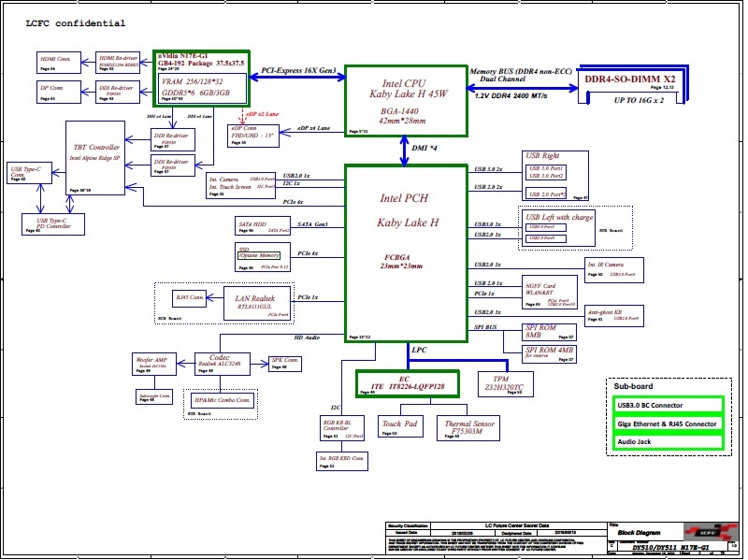Image resolution: width=748 pixels, height=560 pixels.
Task: Click 'Giga Ethernet & RJ45 Connector' legend entry
Action: [x=668, y=424]
